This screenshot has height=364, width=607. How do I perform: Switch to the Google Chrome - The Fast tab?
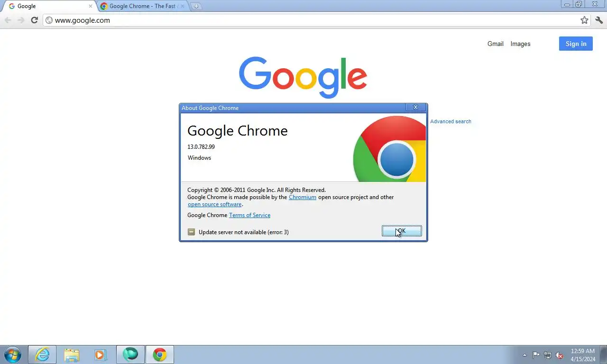coord(142,6)
